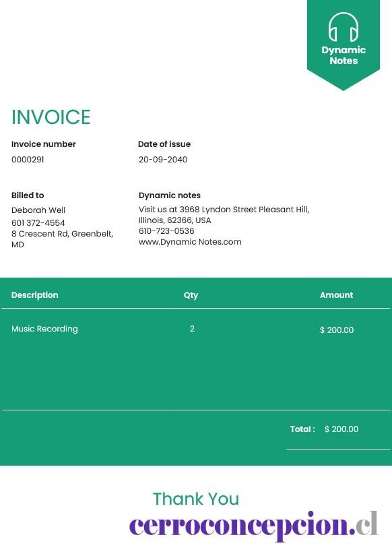392x558 pixels.
Task: Click the Description column header
Action: [34, 295]
